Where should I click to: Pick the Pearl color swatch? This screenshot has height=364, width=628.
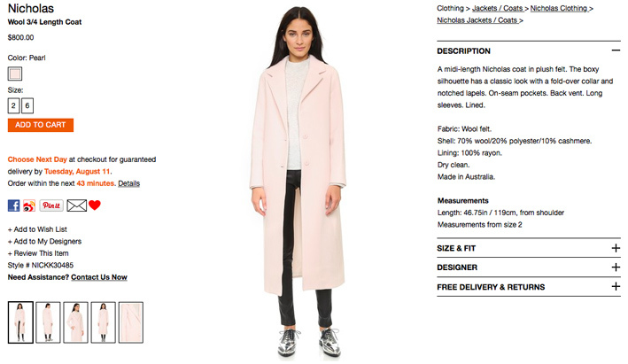click(15, 74)
